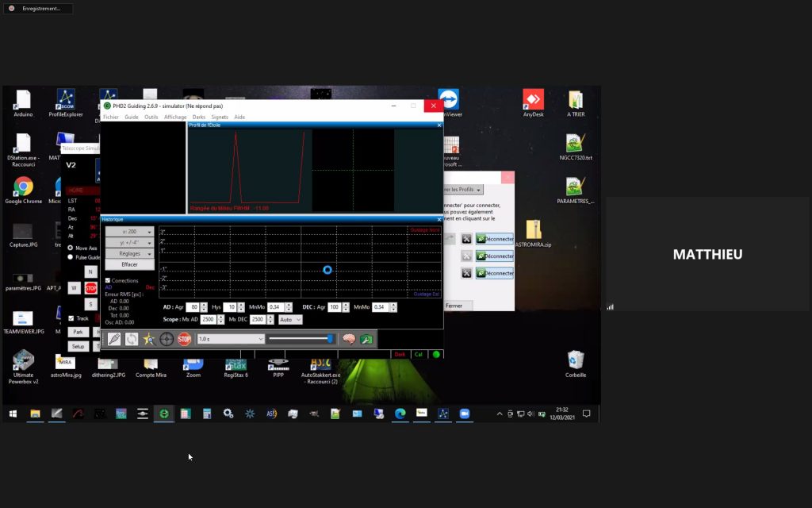Image resolution: width=812 pixels, height=508 pixels.
Task: Toggle the Corrections checkbox
Action: click(x=108, y=280)
